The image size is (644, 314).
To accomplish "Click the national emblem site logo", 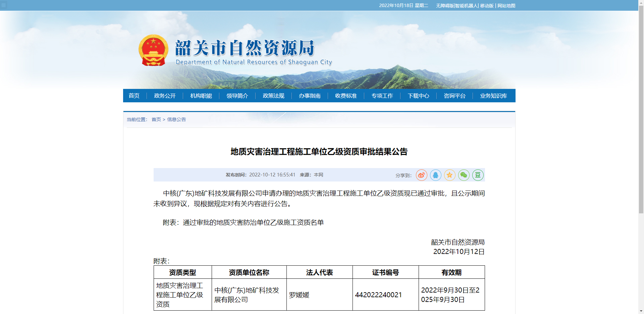I will tap(153, 50).
